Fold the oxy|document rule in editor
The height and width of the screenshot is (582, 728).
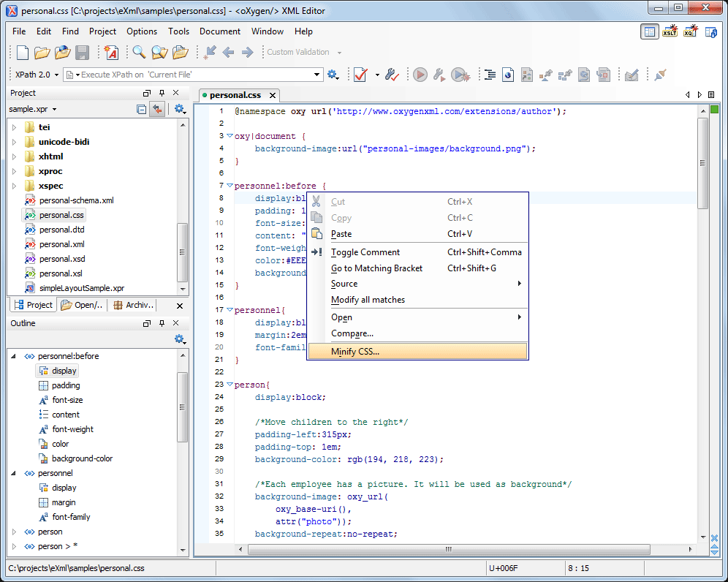(230, 136)
